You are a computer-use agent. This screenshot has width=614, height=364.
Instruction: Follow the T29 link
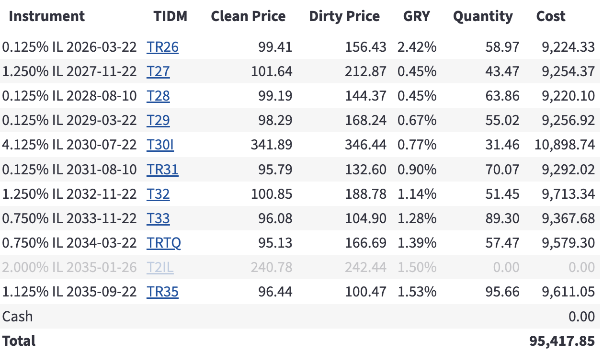pyautogui.click(x=158, y=120)
